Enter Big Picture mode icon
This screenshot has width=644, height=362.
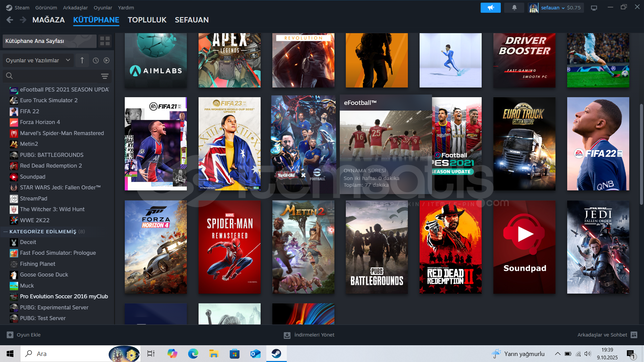tap(594, 8)
